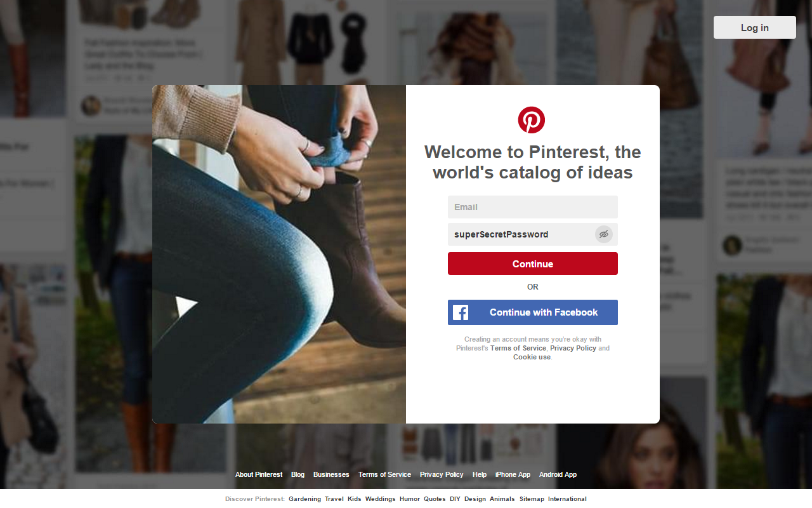The image size is (812, 508).
Task: Click the red Continue button
Action: coord(533,264)
